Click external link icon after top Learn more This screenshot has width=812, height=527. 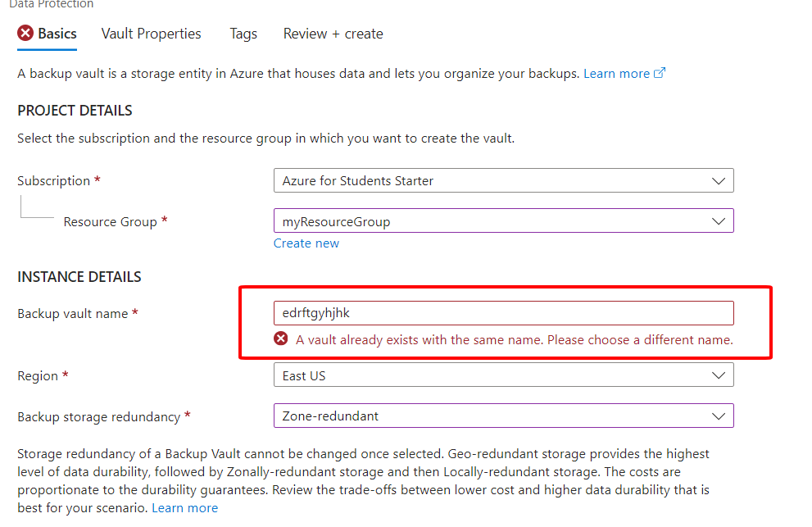pos(660,73)
